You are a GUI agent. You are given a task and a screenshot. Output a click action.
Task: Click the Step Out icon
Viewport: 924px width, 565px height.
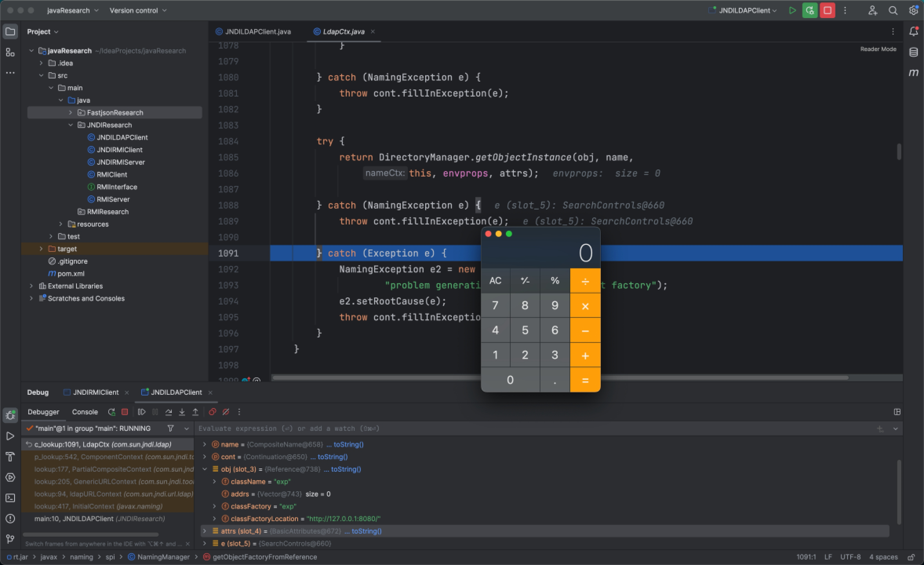coord(195,412)
